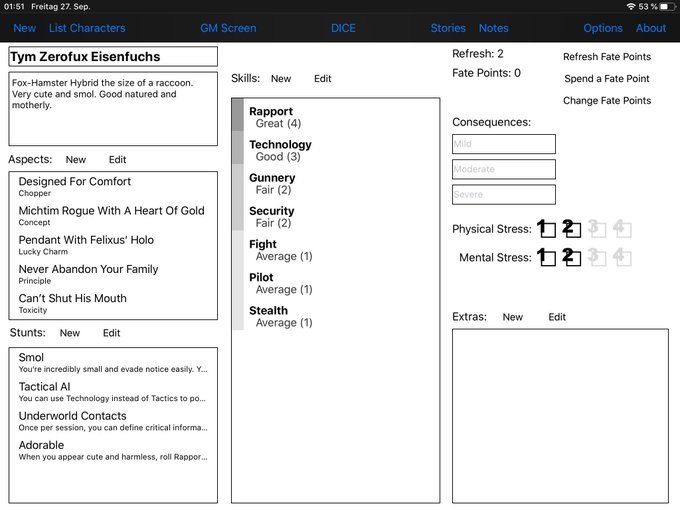Add a New aspect
Image resolution: width=680 pixels, height=510 pixels.
coord(76,160)
